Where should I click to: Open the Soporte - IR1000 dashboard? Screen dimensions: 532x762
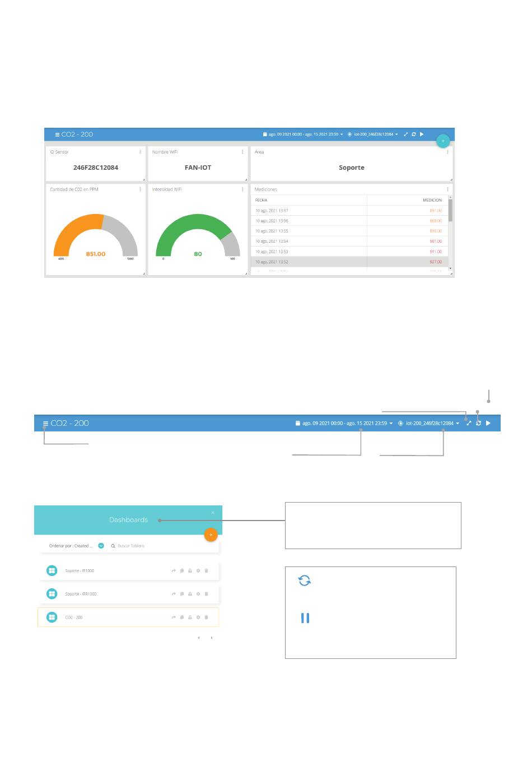coord(80,571)
